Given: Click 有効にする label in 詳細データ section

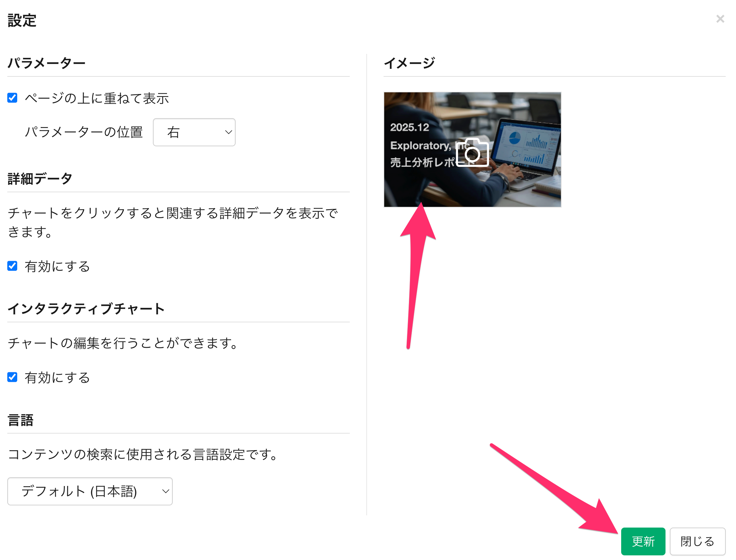Looking at the screenshot, I should click(57, 266).
